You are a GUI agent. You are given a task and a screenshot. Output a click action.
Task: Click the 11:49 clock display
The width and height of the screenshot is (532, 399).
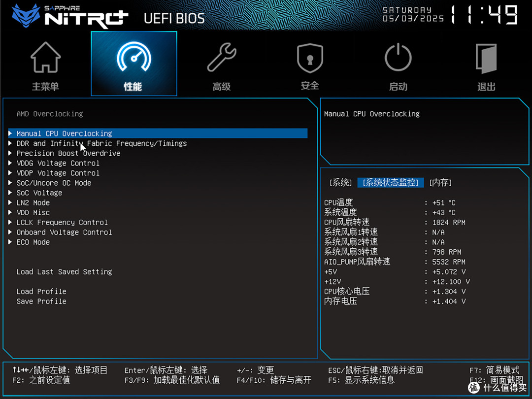[485, 15]
